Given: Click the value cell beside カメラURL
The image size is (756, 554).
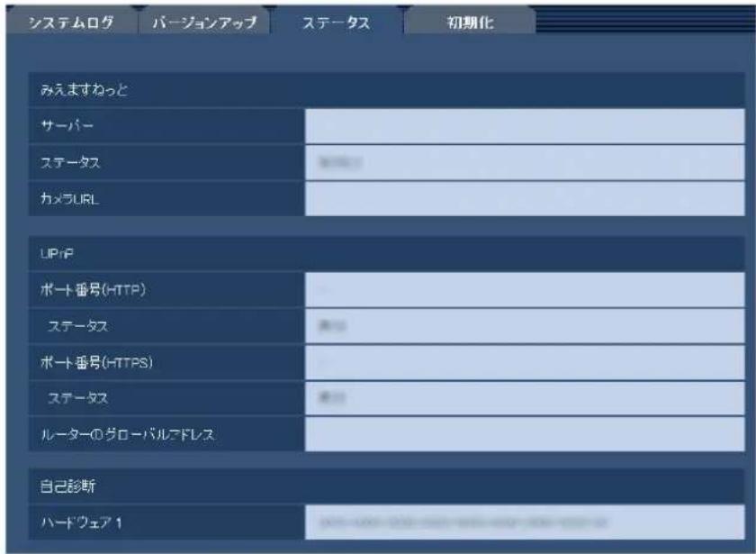Looking at the screenshot, I should 525,199.
